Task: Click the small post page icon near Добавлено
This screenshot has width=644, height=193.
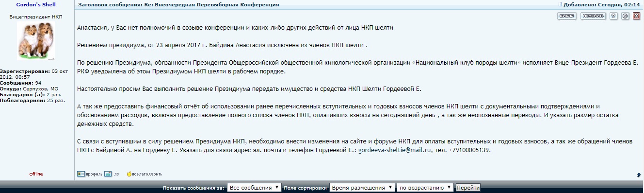Action: click(x=560, y=4)
